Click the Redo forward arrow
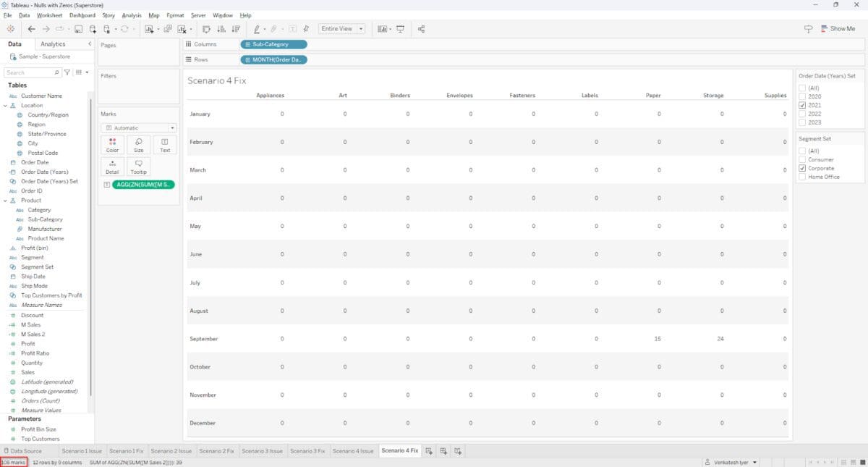Screen dimensions: 868x467 pos(46,29)
